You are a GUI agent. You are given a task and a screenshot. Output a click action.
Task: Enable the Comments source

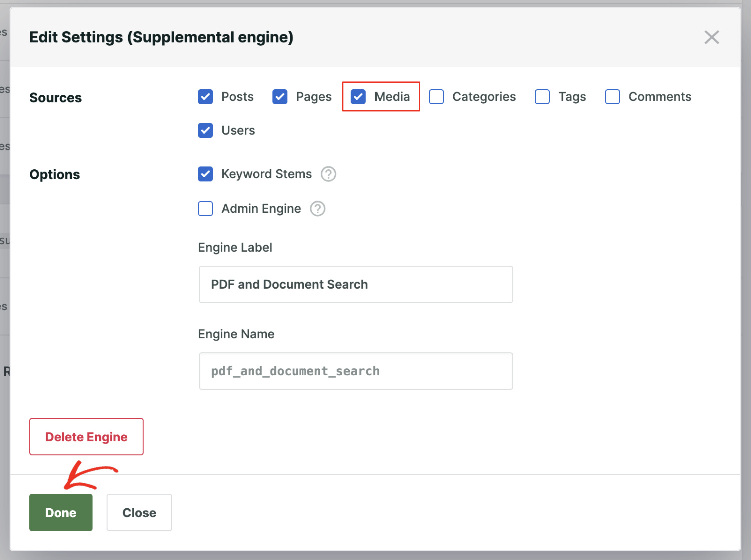[x=612, y=97]
